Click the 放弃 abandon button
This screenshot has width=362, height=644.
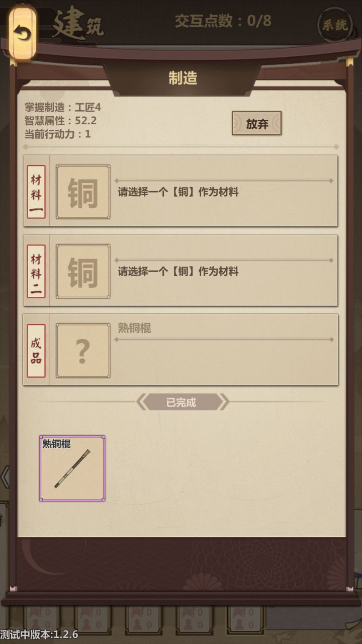(257, 124)
